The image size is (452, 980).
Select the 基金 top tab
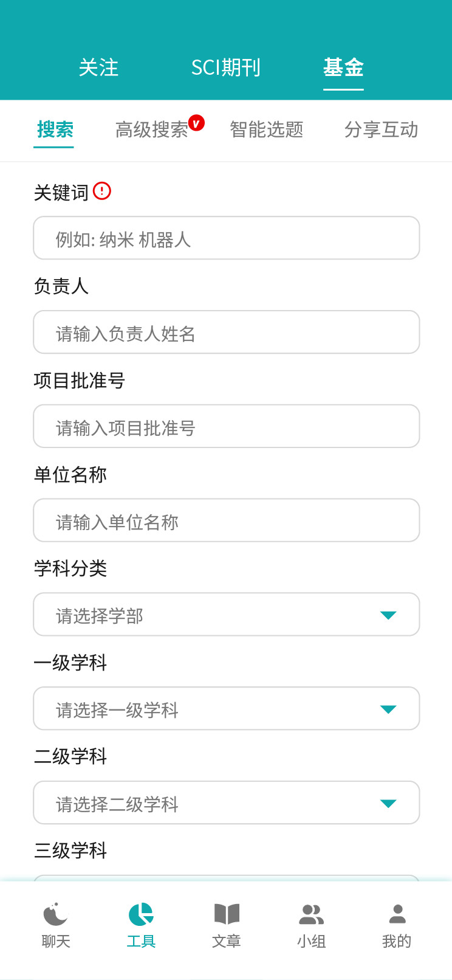pyautogui.click(x=343, y=67)
